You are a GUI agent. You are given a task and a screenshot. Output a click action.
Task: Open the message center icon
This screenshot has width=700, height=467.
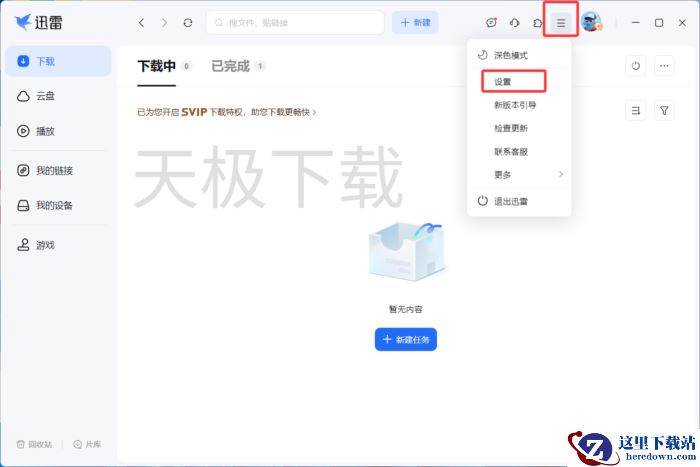click(x=491, y=23)
